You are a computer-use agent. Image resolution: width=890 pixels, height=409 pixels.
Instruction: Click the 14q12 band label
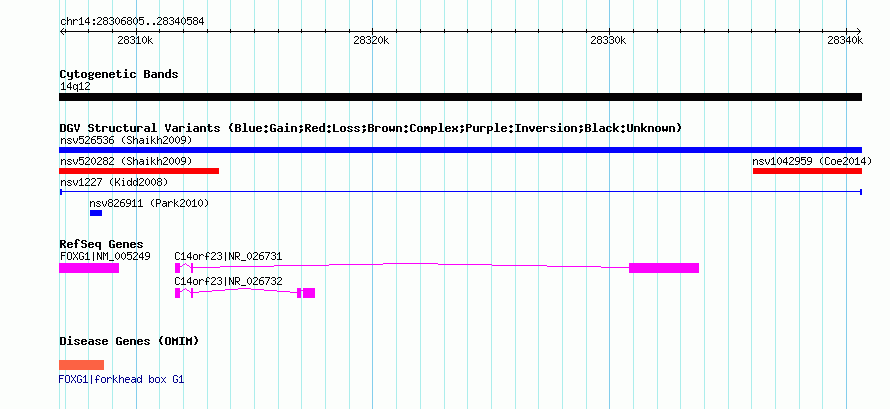75,87
